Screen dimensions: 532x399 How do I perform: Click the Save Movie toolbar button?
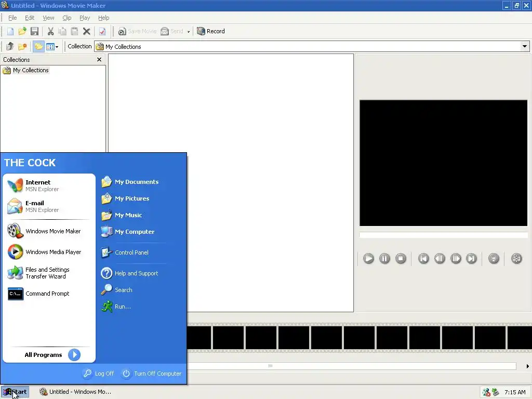tap(137, 31)
